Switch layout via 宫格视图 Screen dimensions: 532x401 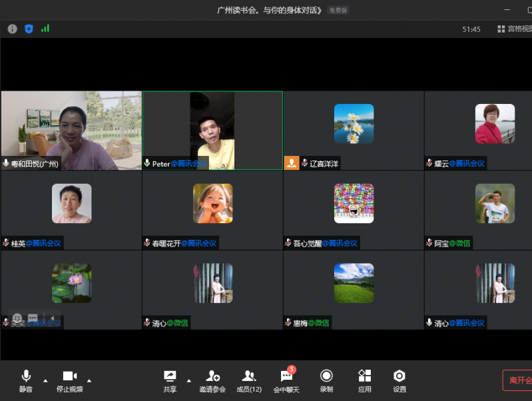click(515, 29)
